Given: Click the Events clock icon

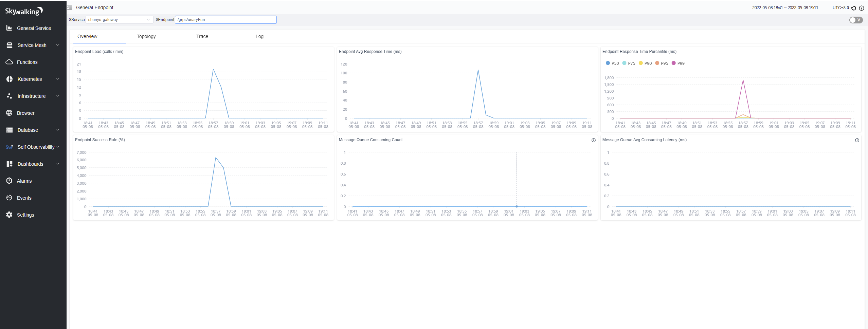Looking at the screenshot, I should pyautogui.click(x=9, y=198).
